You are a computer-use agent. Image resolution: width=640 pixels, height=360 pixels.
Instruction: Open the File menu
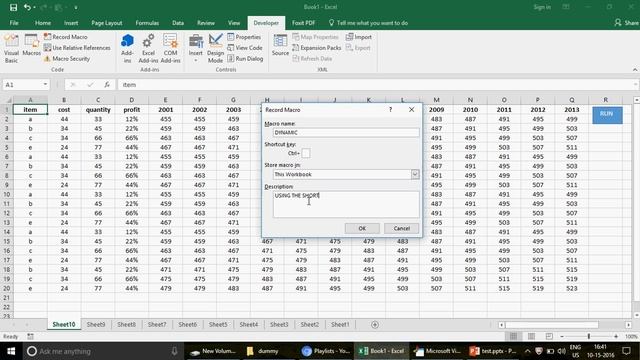(x=14, y=23)
